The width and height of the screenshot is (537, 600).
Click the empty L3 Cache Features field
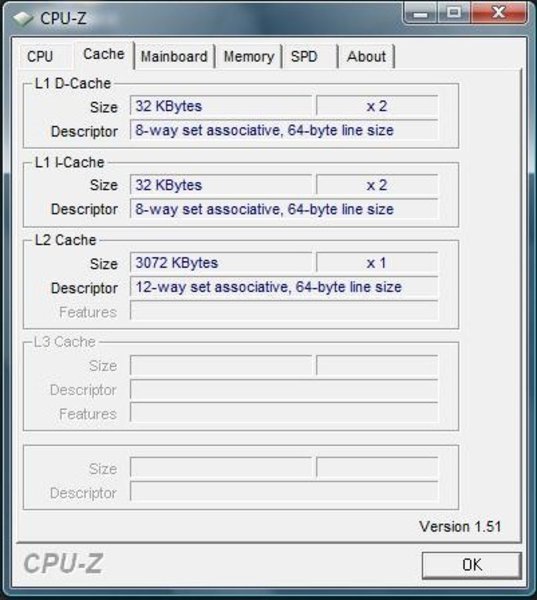284,412
